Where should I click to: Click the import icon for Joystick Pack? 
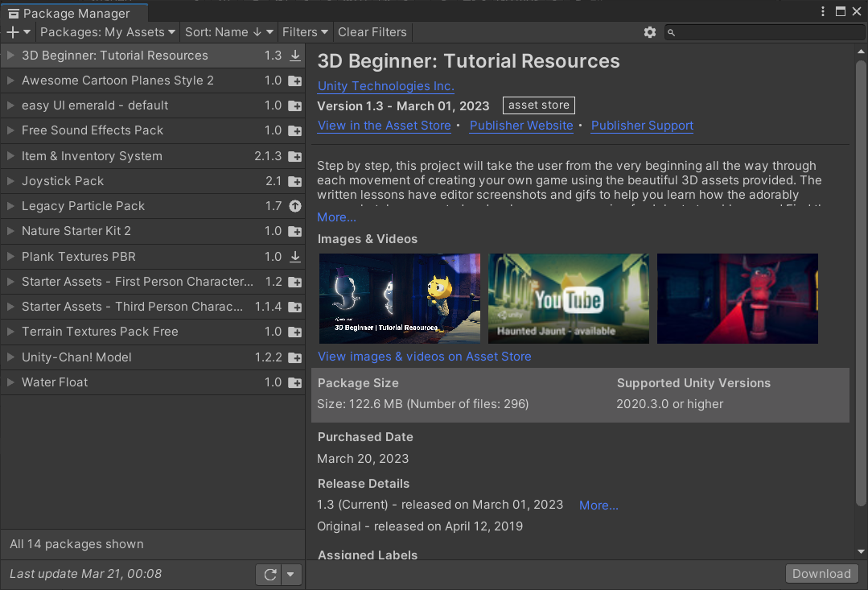(x=295, y=182)
